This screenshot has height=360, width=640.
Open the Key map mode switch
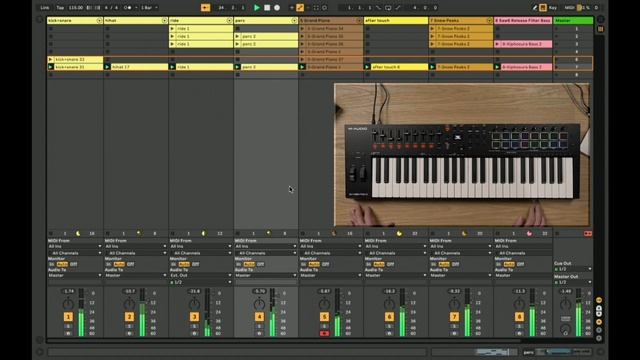(x=553, y=7)
